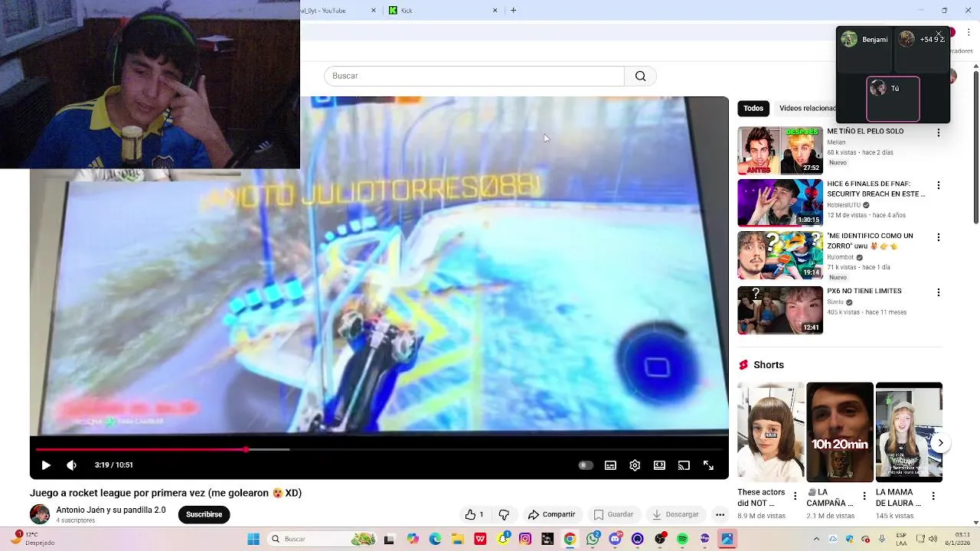Show hidden system tray icons
980x551 pixels.
pos(816,539)
